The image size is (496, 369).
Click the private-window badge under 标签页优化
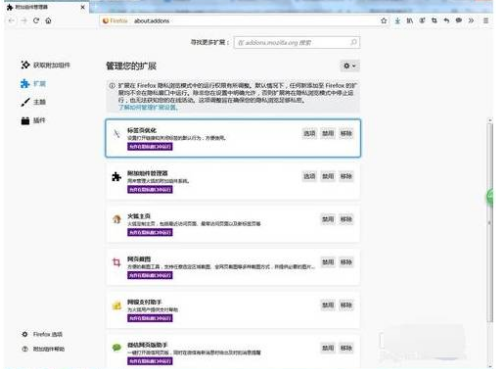[150, 147]
